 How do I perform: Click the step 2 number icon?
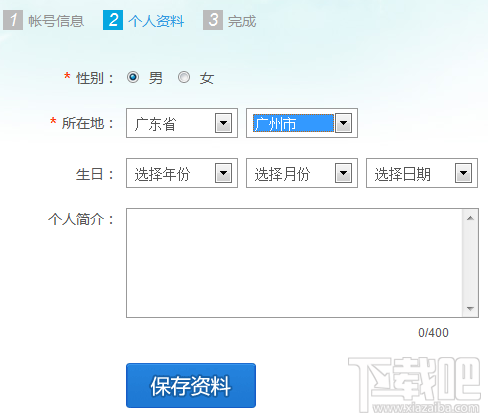tap(113, 20)
